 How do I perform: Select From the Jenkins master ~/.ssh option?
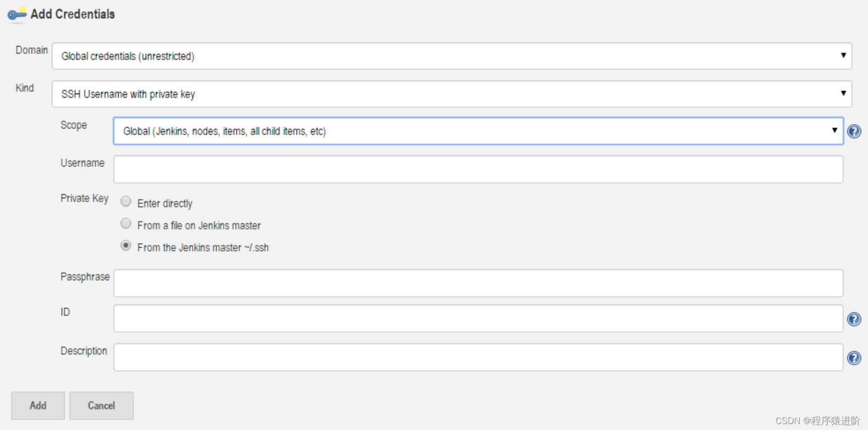(126, 246)
